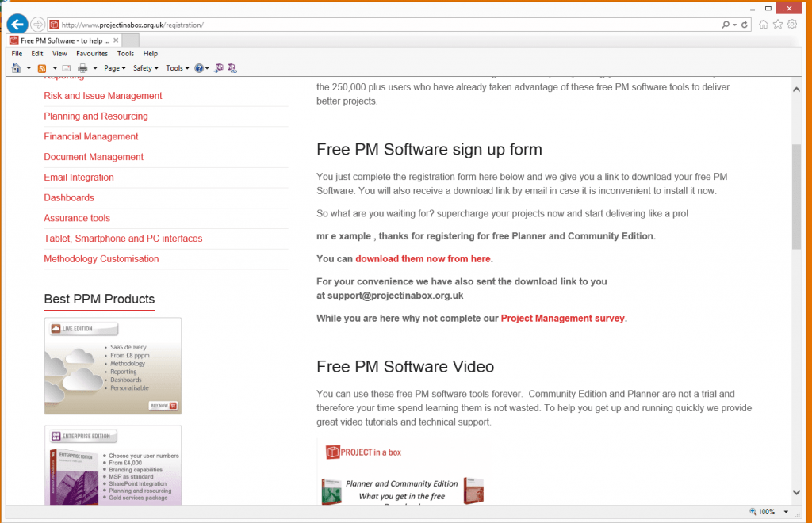Click the Live Edition product thumbnail

[113, 366]
